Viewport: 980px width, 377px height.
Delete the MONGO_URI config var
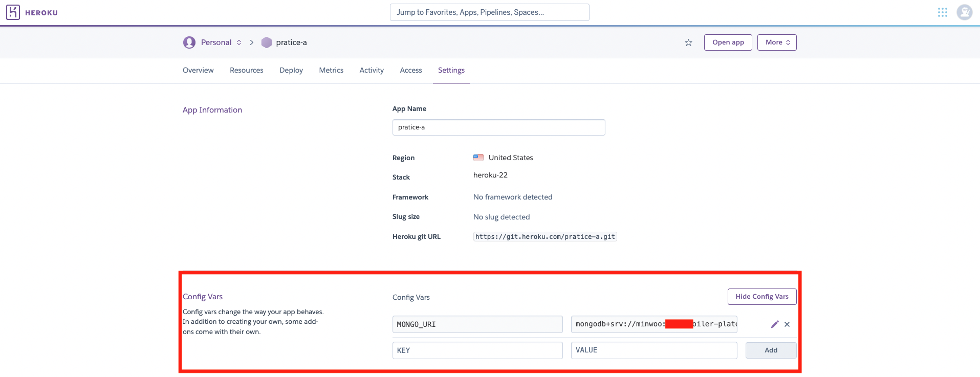click(x=787, y=324)
